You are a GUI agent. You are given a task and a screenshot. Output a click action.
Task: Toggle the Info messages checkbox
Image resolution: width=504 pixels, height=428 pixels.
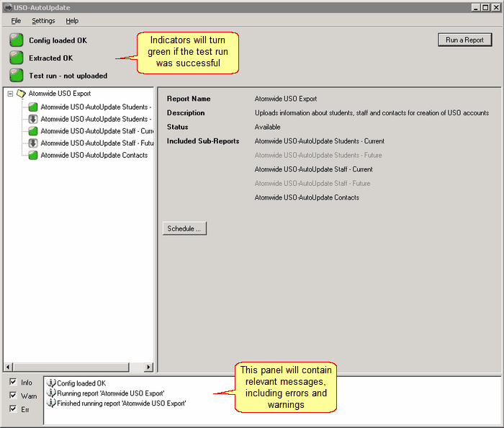(13, 382)
